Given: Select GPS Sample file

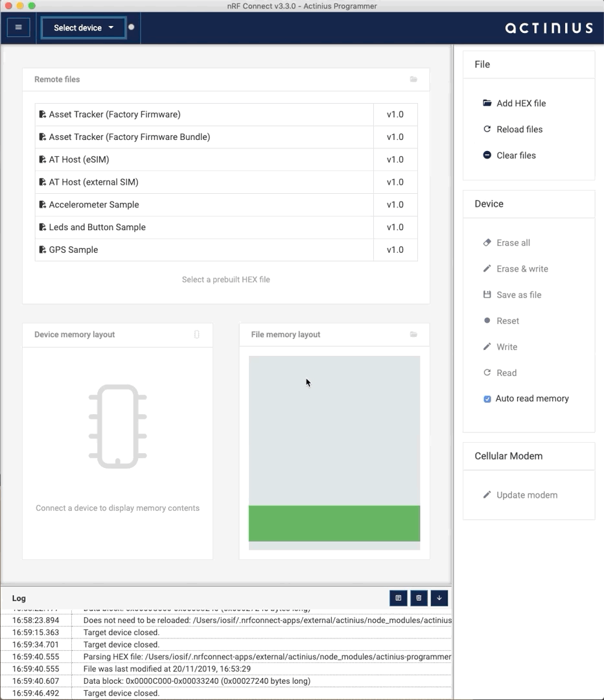Looking at the screenshot, I should pos(226,250).
